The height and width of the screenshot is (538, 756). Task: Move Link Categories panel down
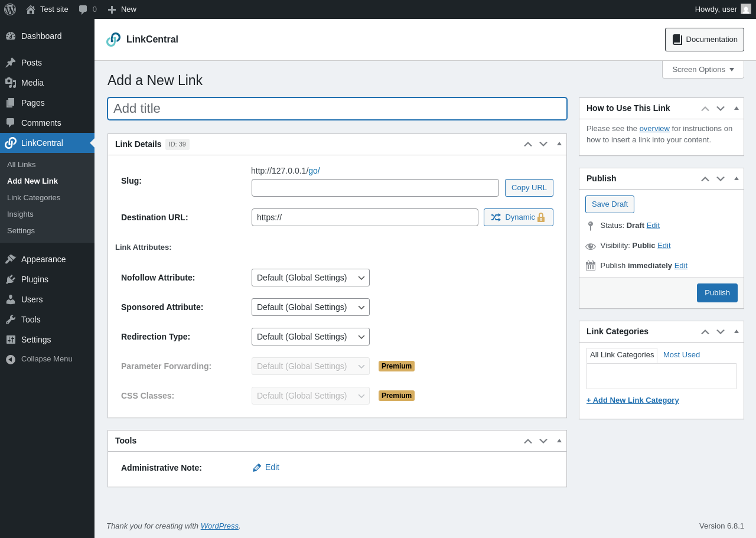click(x=721, y=331)
